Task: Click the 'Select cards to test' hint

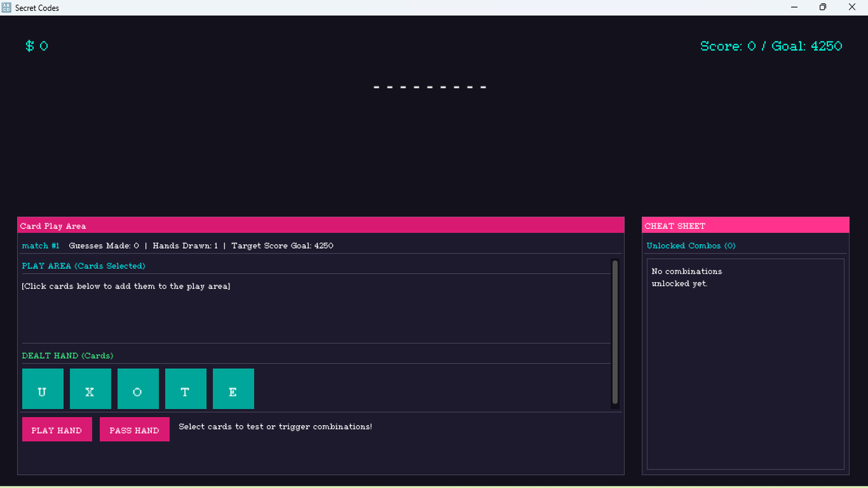Action: (275, 427)
